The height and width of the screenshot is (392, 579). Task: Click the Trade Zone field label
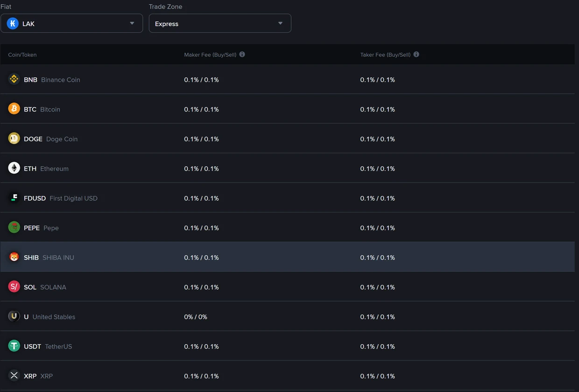pos(165,7)
